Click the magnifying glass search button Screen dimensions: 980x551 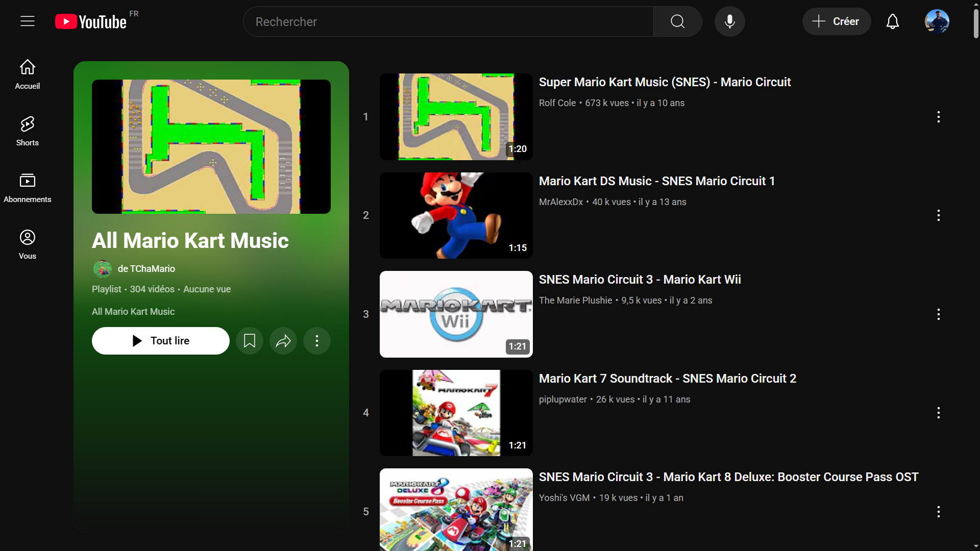[677, 21]
